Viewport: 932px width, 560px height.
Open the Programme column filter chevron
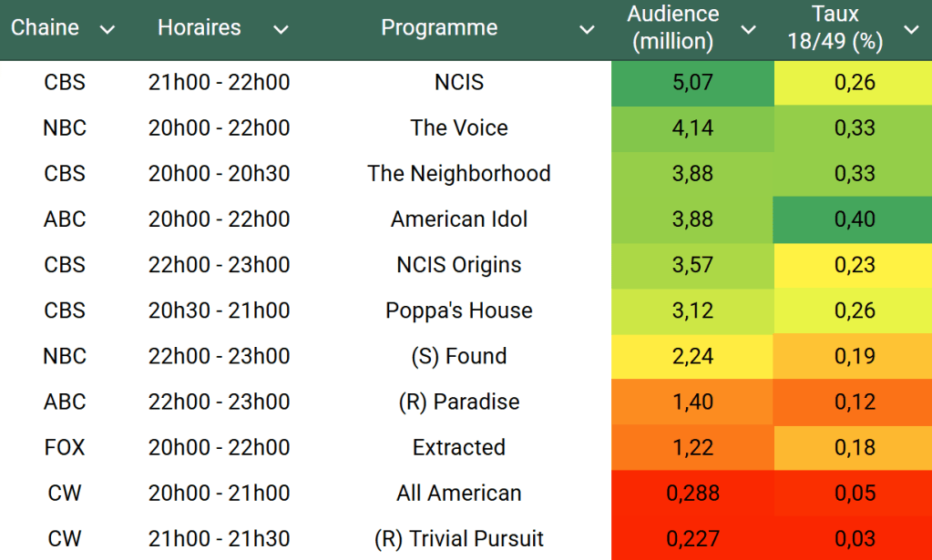588,29
